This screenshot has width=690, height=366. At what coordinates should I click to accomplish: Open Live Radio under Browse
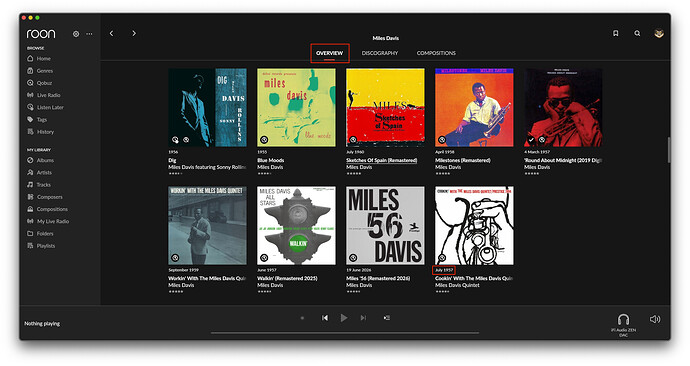click(44, 95)
